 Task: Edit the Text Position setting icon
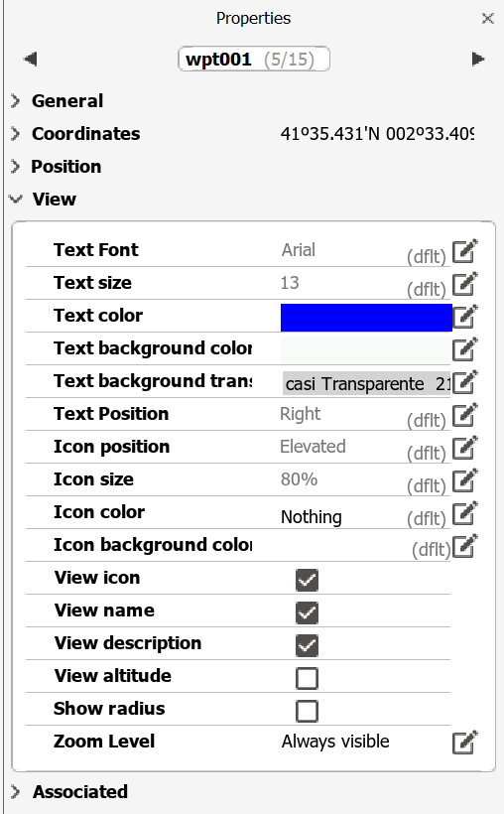[464, 415]
